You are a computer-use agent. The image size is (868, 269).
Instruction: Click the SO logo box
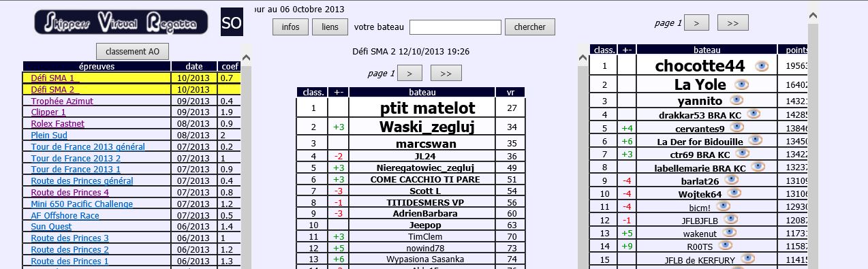click(x=232, y=22)
